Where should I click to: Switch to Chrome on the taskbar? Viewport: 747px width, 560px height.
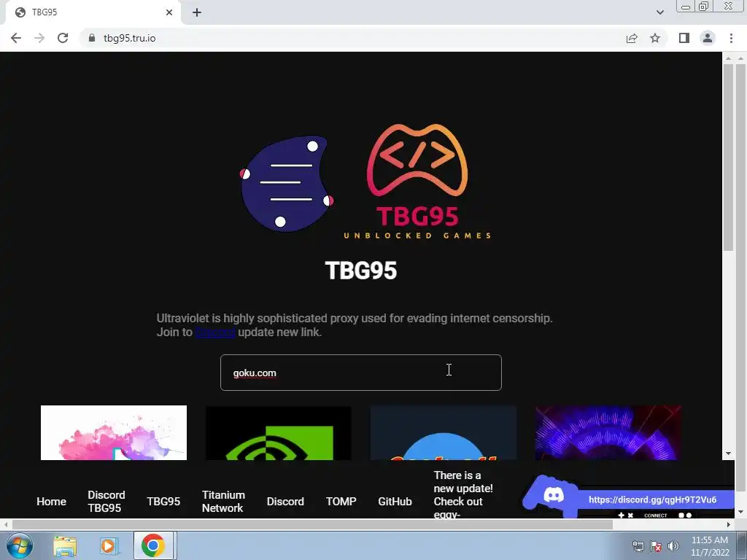pyautogui.click(x=153, y=545)
